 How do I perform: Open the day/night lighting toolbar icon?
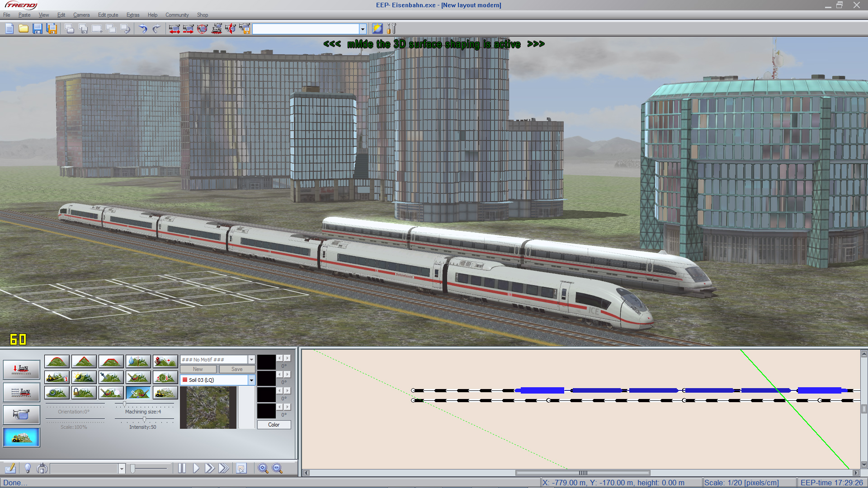377,28
